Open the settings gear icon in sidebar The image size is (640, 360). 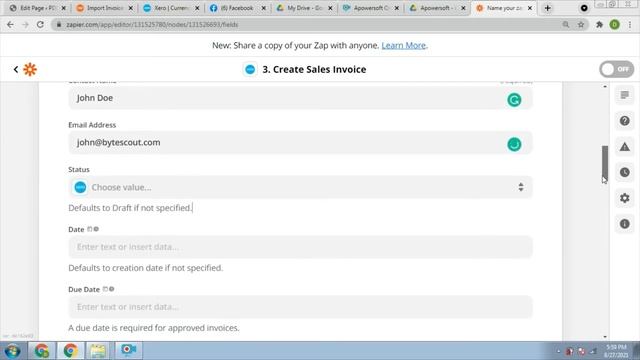pos(624,198)
